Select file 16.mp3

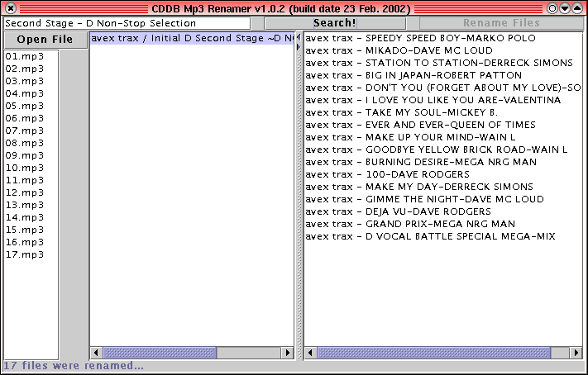(x=31, y=242)
